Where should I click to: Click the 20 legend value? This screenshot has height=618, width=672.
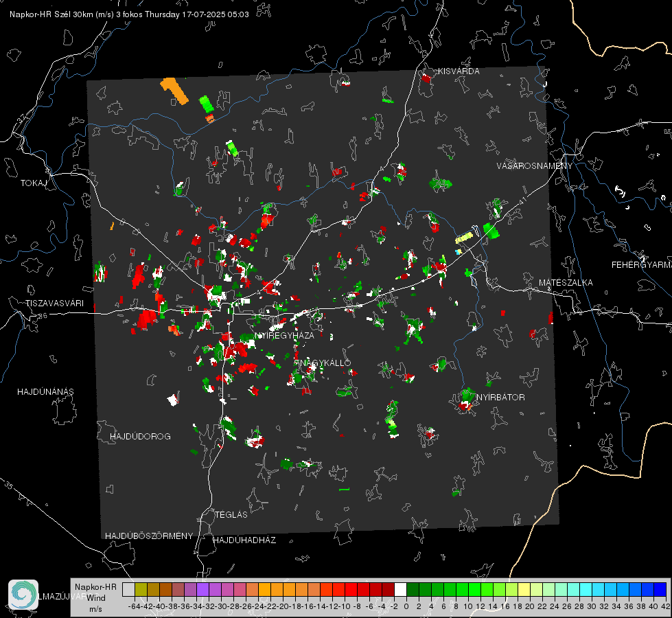pos(530,606)
